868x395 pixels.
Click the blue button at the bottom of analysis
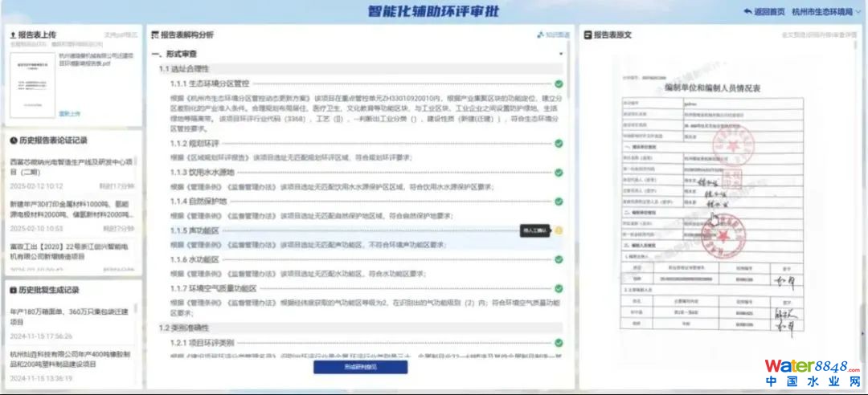coord(360,367)
